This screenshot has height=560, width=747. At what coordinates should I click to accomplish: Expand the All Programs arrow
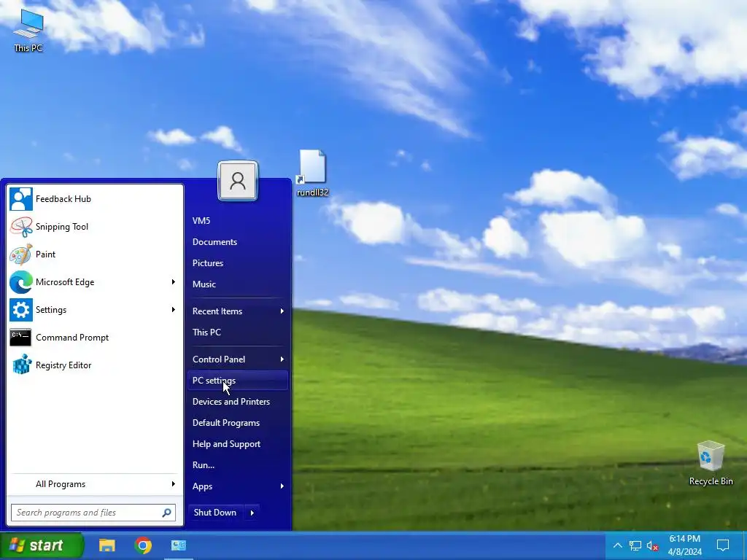tap(174, 484)
